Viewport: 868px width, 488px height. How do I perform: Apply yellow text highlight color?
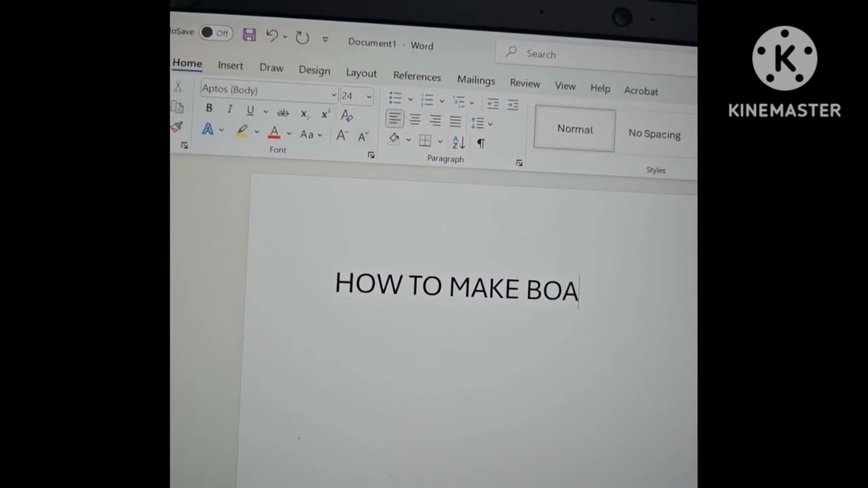click(242, 131)
